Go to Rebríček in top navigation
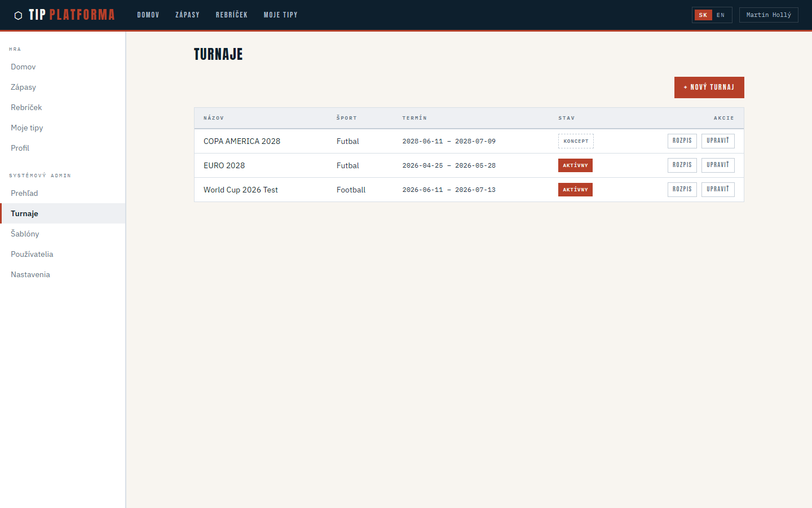 pyautogui.click(x=231, y=15)
